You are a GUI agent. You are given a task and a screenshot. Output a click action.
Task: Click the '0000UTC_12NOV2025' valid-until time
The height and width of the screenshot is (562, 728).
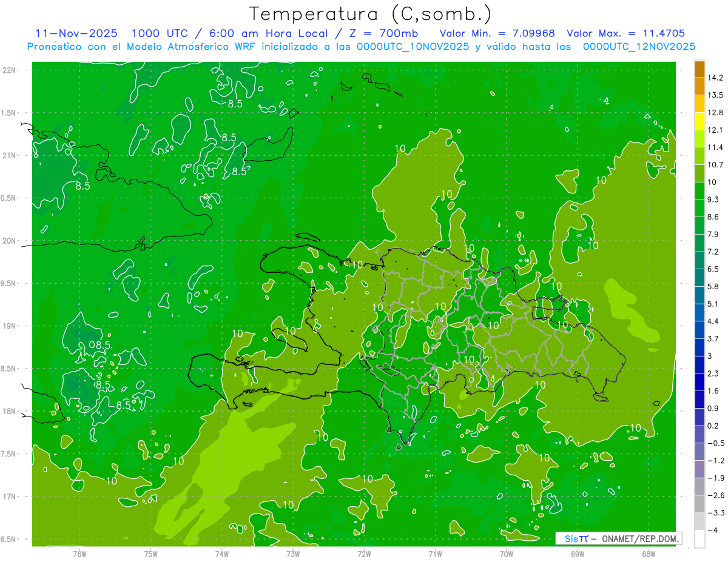coord(639,47)
